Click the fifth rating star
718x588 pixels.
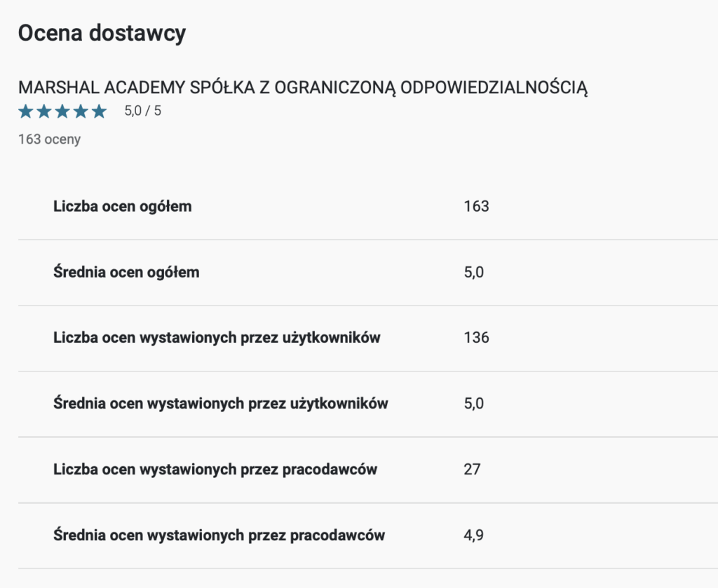[99, 111]
